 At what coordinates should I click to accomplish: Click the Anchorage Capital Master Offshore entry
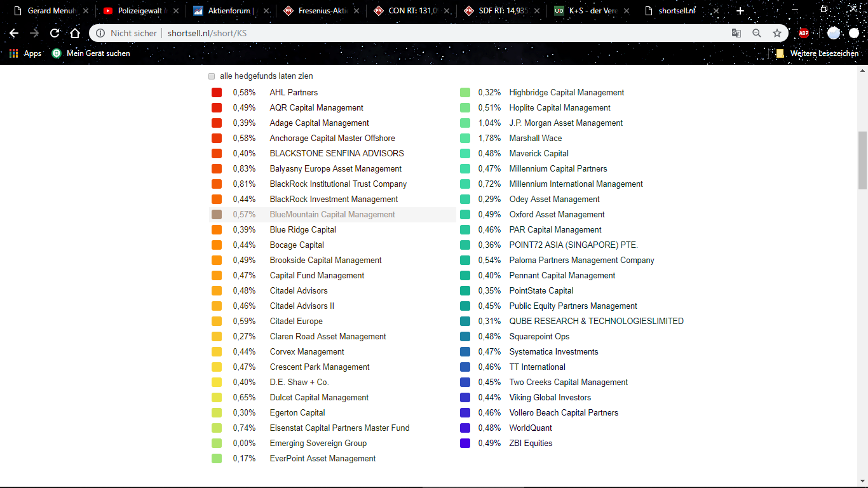[332, 138]
